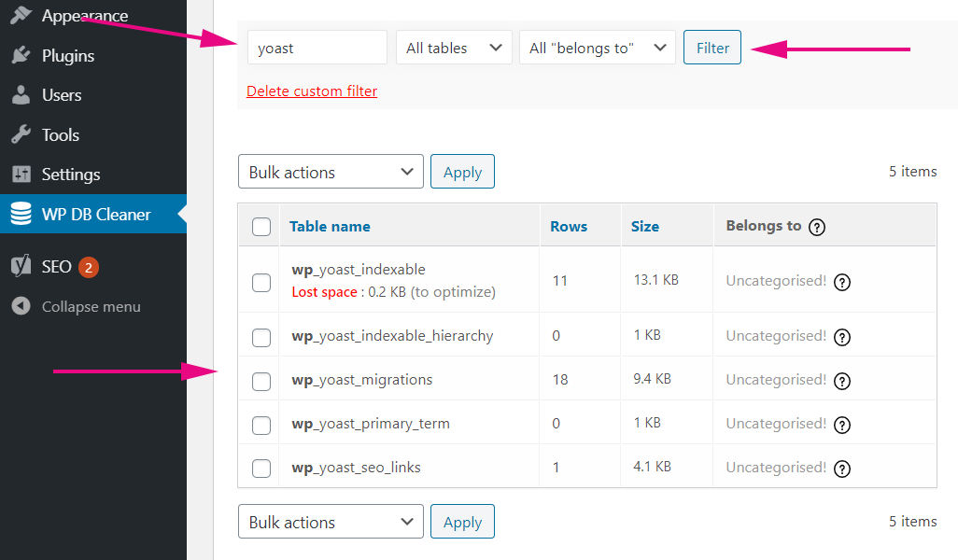Click the Filter button
This screenshot has height=560, width=958.
[x=712, y=48]
